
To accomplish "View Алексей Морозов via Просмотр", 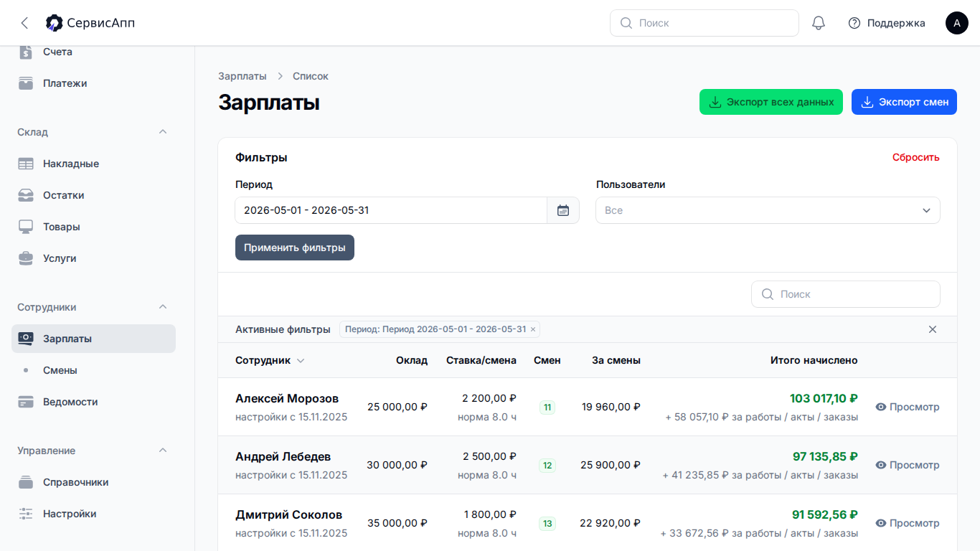I will pos(907,407).
